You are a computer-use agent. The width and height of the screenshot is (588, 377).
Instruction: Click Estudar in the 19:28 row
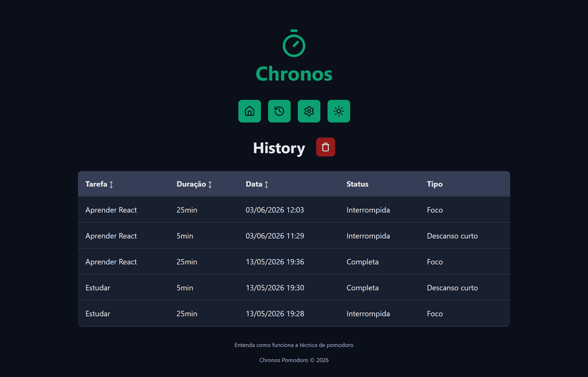coord(98,314)
